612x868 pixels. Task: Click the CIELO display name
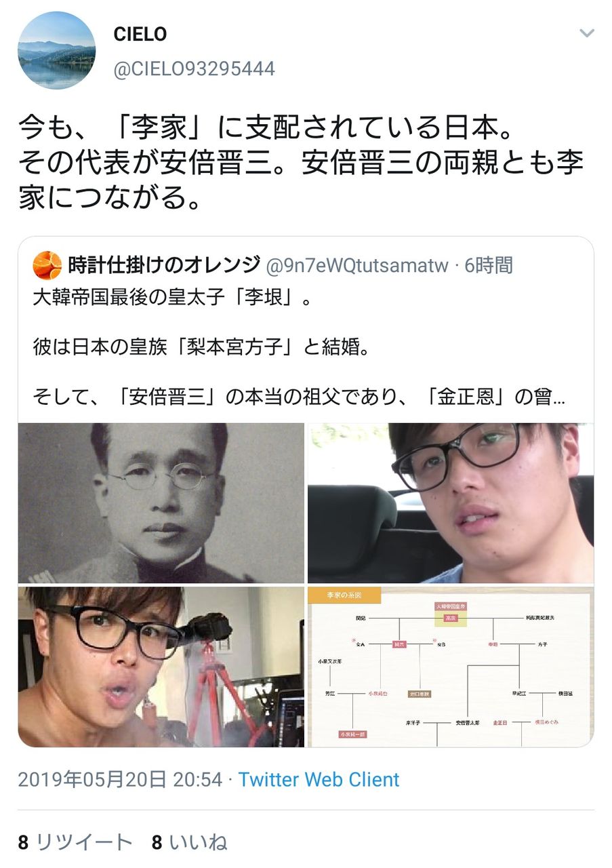pyautogui.click(x=140, y=34)
